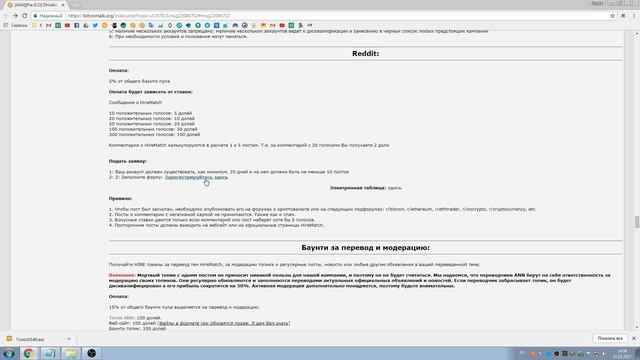Open the Windows Start menu
This screenshot has width=640, height=360.
point(9,353)
